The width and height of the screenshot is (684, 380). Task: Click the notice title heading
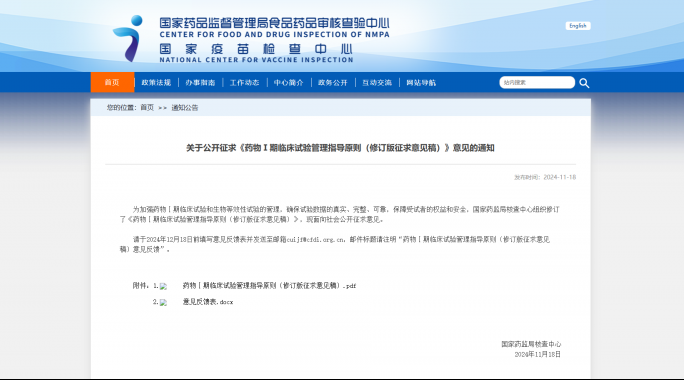point(340,148)
